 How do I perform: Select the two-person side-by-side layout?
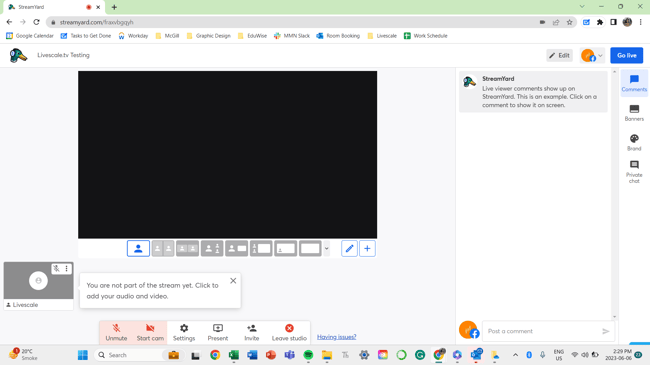pos(163,248)
